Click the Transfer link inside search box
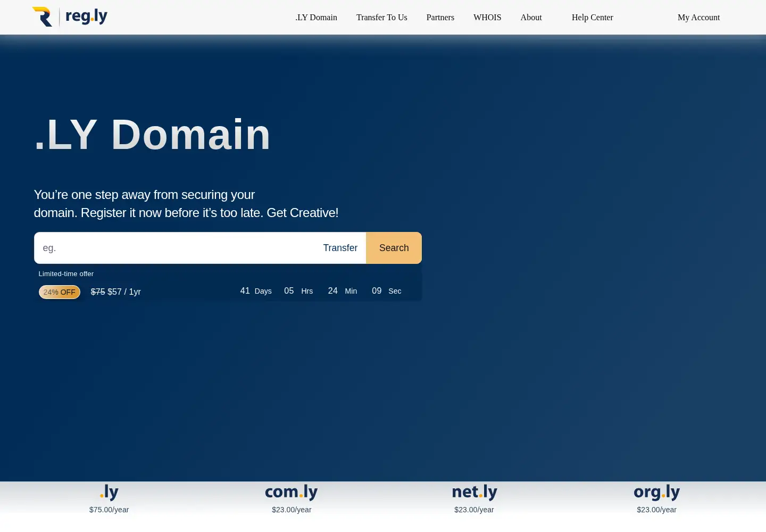 click(x=340, y=248)
